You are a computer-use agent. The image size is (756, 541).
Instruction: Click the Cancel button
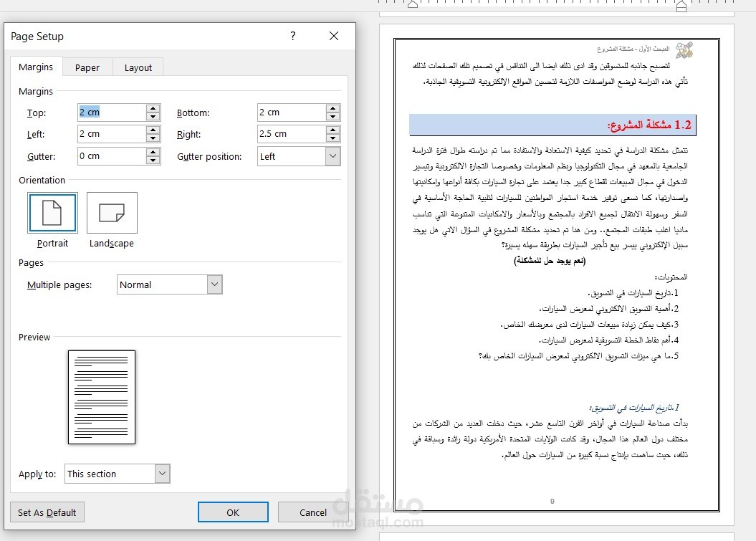click(x=313, y=512)
